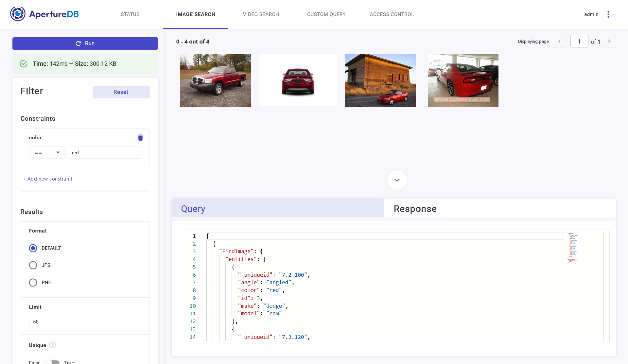Viewport: 628px width, 364px height.
Task: Click the "angle": "angled" line
Action: pos(266,282)
